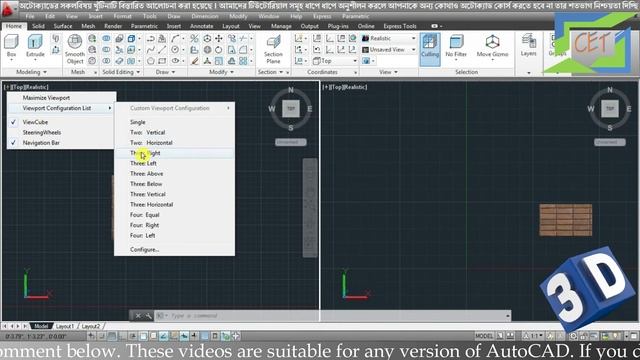Click the Solid Intersect icon
This screenshot has width=640, height=360.
106,61
